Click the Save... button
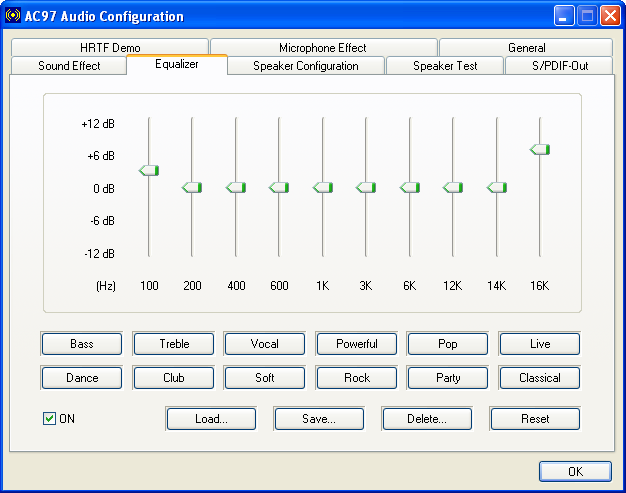The width and height of the screenshot is (626, 493). pos(319,419)
